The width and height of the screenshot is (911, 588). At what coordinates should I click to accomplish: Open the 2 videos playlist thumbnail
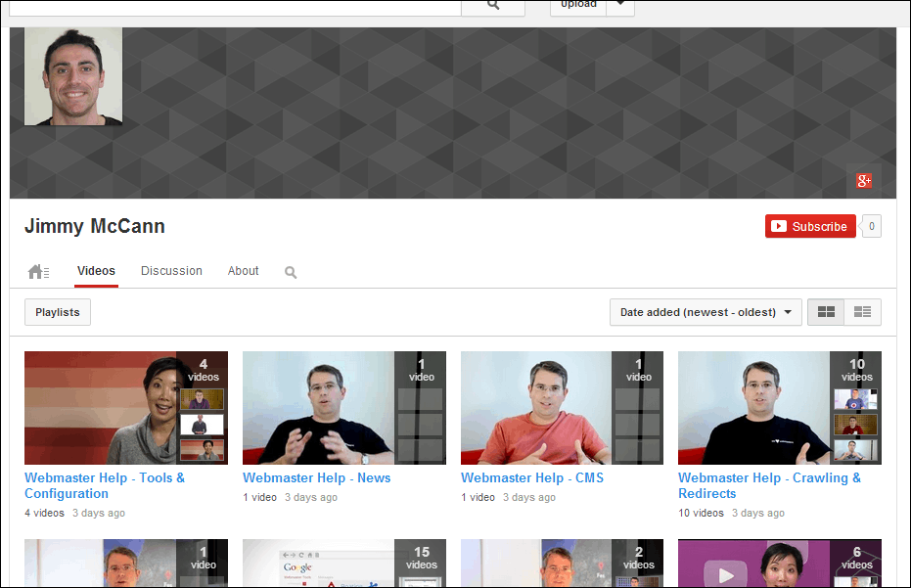tap(562, 563)
